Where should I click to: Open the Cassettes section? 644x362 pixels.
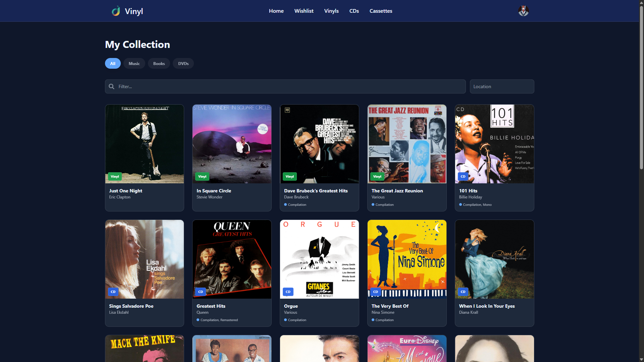point(381,11)
